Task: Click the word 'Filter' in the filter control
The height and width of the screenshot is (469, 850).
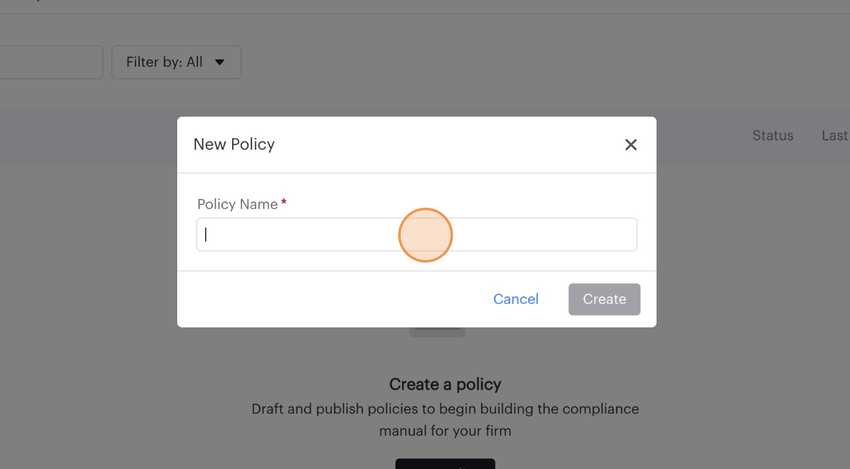Action: [141, 62]
